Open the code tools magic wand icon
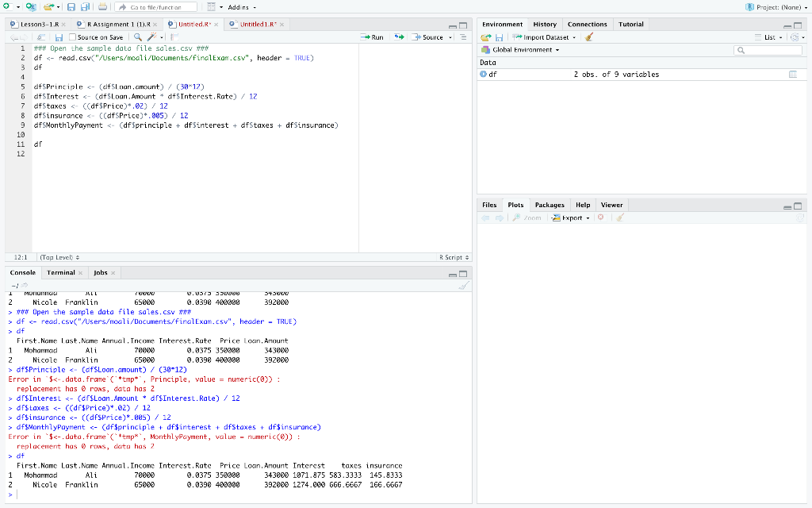This screenshot has height=508, width=812. [152, 37]
